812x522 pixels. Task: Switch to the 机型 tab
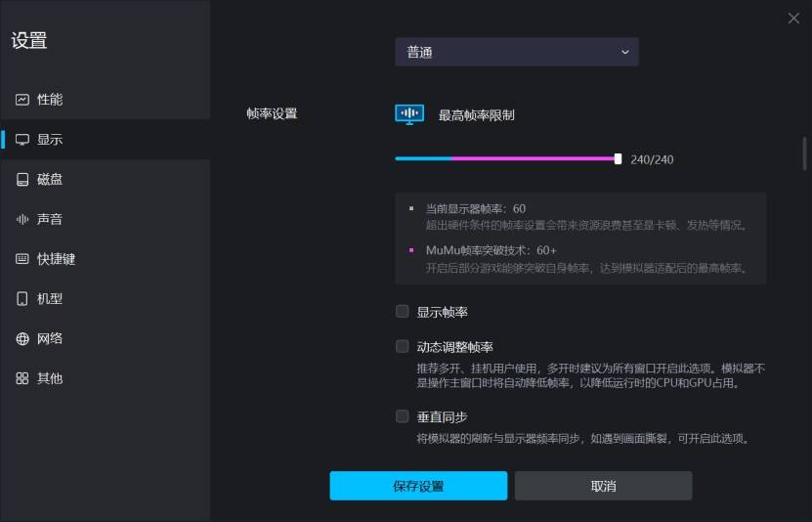106,298
